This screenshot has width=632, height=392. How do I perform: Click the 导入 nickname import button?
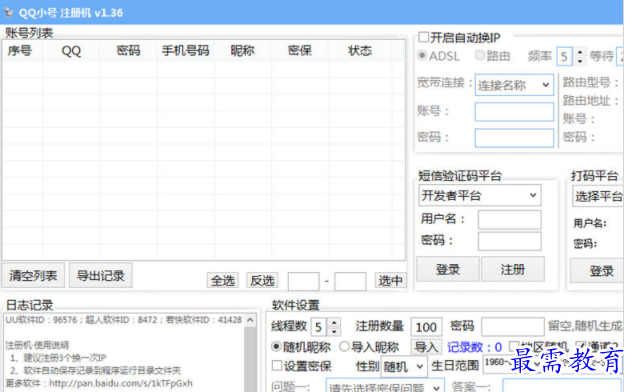(426, 347)
